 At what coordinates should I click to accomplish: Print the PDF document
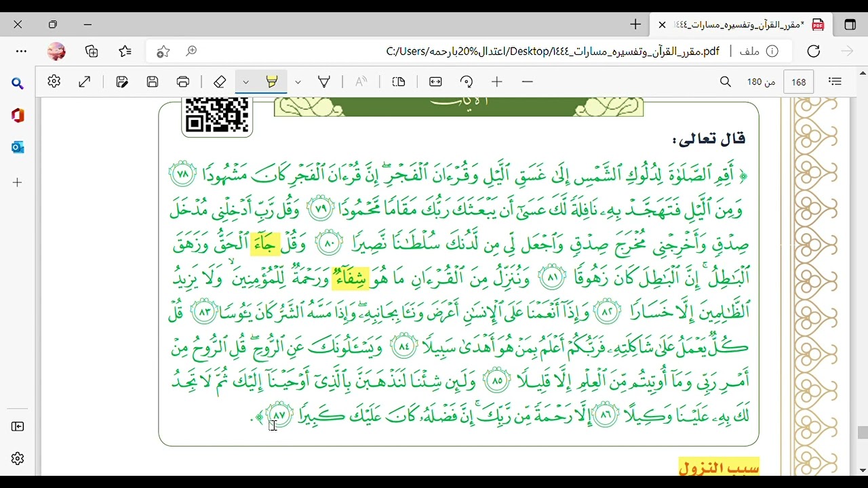coord(183,81)
